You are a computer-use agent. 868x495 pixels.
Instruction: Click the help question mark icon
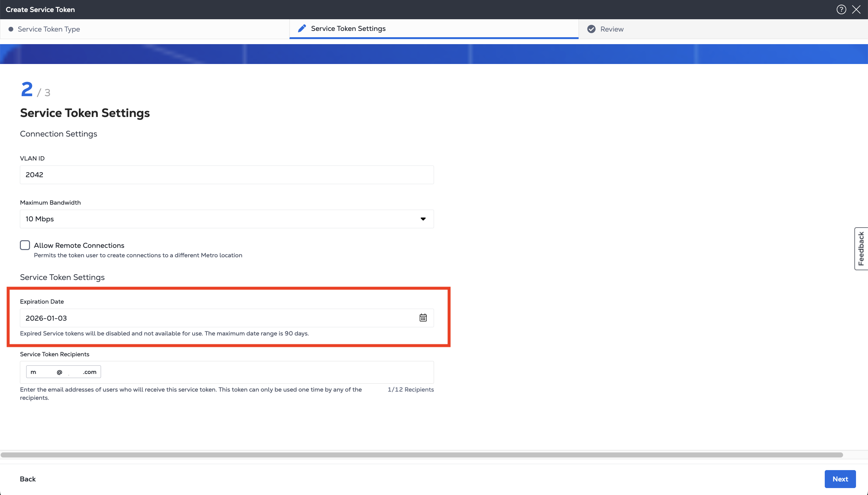[x=841, y=9]
